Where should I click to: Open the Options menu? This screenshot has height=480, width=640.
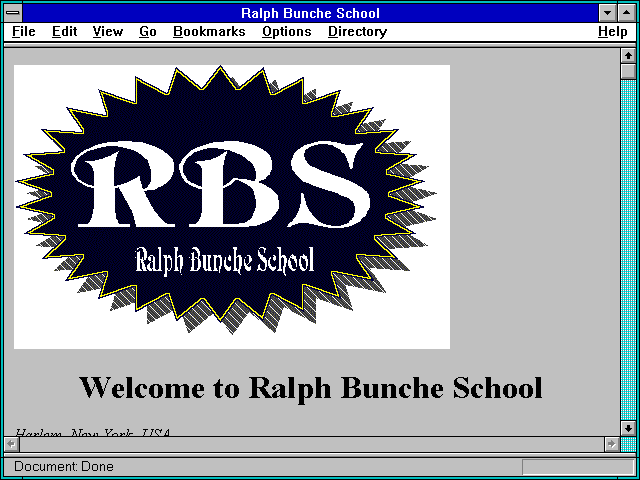point(287,32)
